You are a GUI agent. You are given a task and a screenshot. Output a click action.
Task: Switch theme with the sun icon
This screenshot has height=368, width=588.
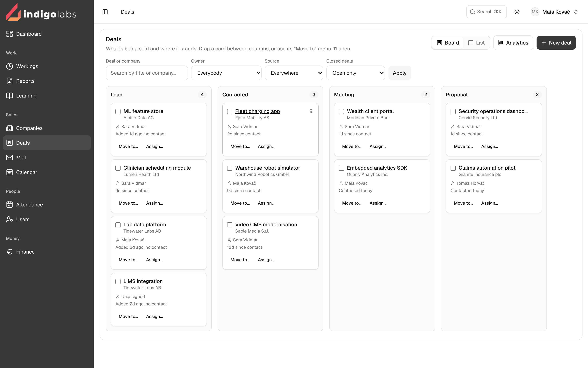pyautogui.click(x=517, y=12)
